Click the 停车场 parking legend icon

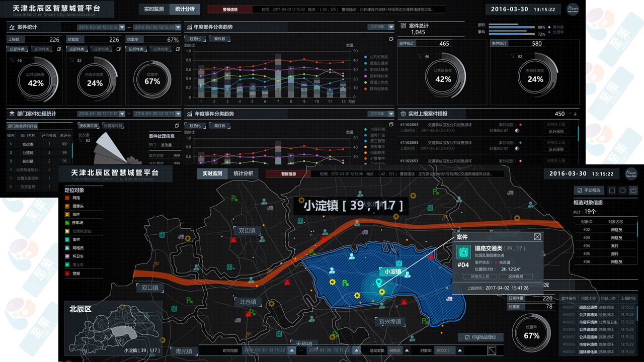coord(67,223)
